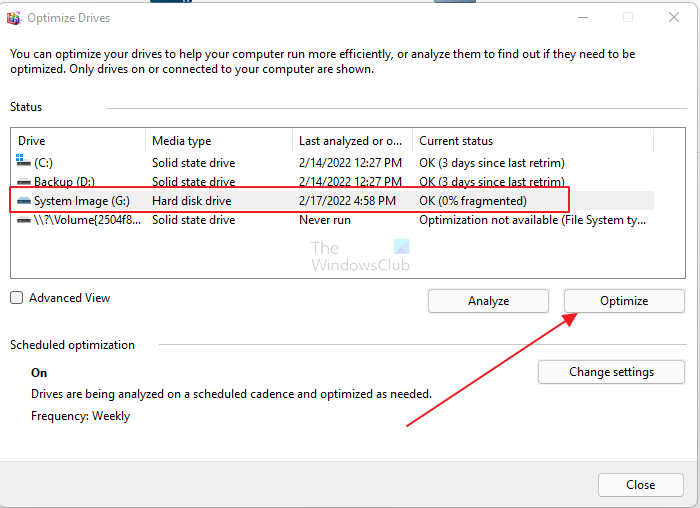Select the Backup (D:) row status text

pos(491,182)
